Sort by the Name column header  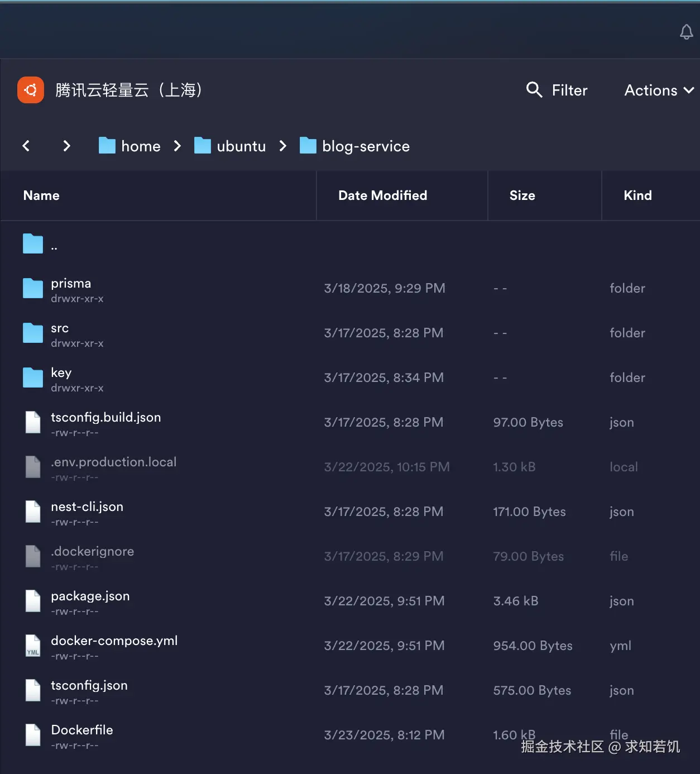click(41, 195)
